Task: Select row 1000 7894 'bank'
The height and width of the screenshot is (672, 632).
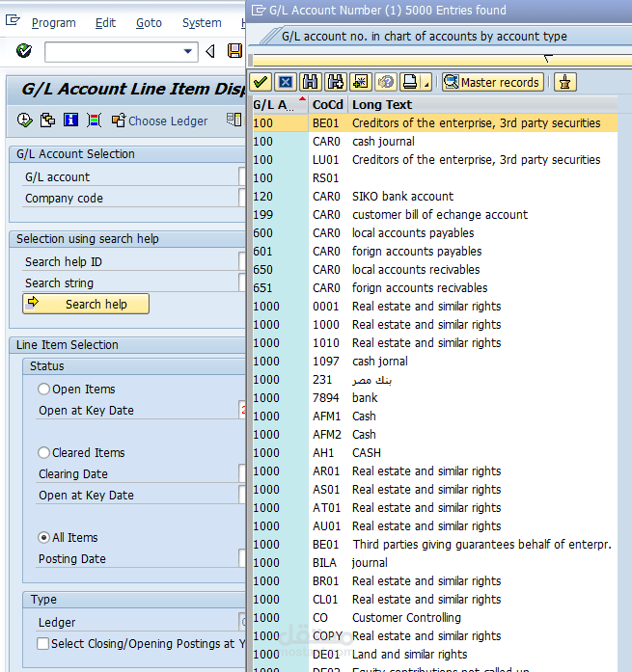Action: 435,398
